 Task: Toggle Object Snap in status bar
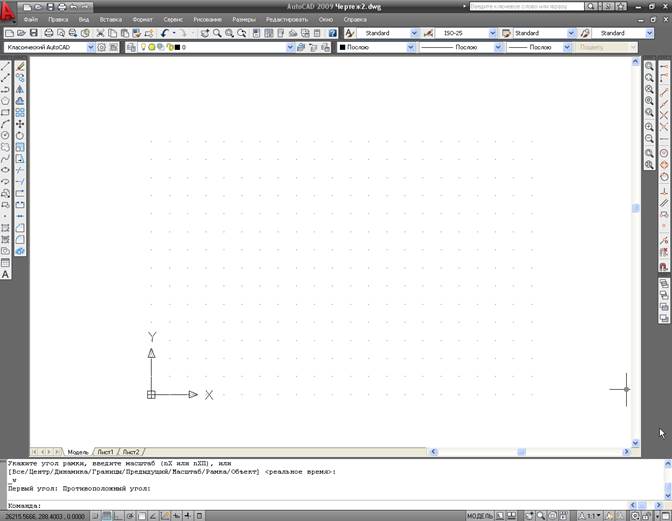[x=141, y=516]
